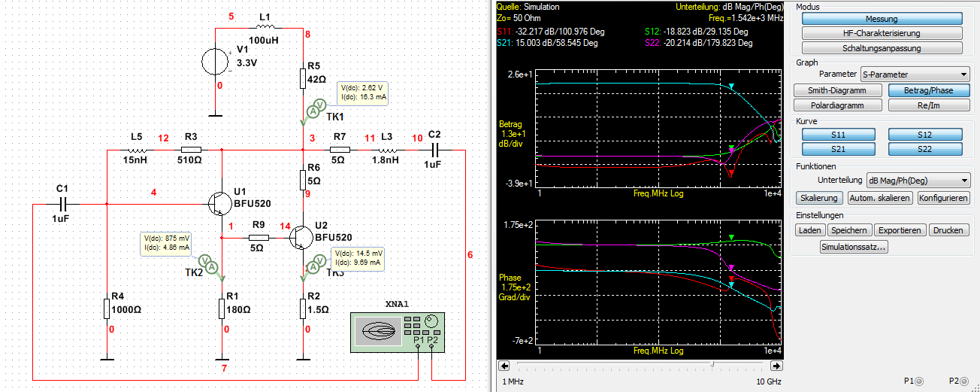Click the S12 readout -18.823 dB value

pyautogui.click(x=706, y=32)
